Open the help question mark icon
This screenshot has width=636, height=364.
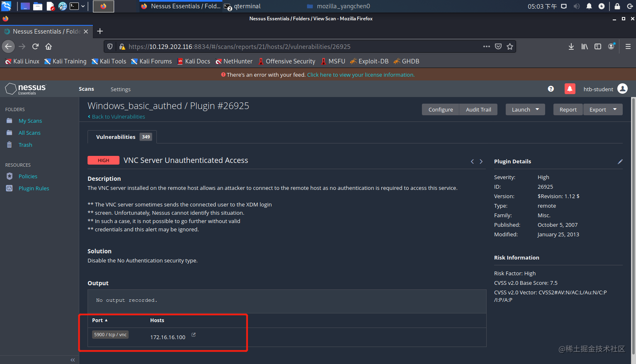tap(551, 89)
